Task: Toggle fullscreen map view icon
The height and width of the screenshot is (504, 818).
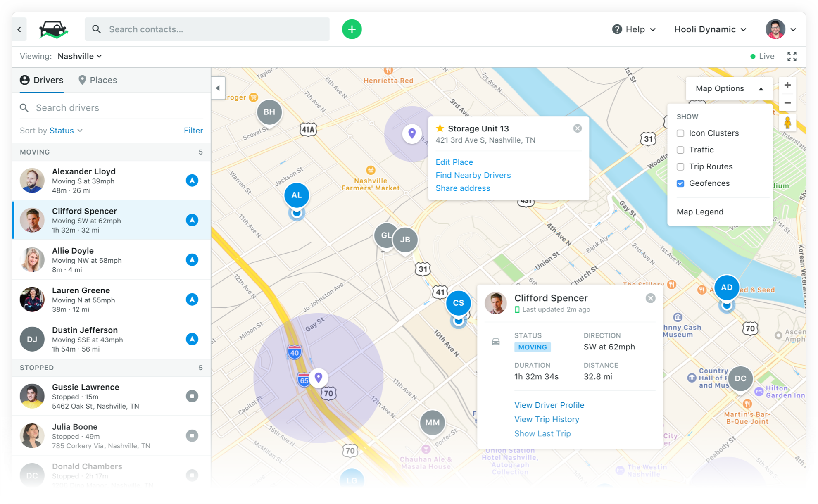Action: [792, 57]
